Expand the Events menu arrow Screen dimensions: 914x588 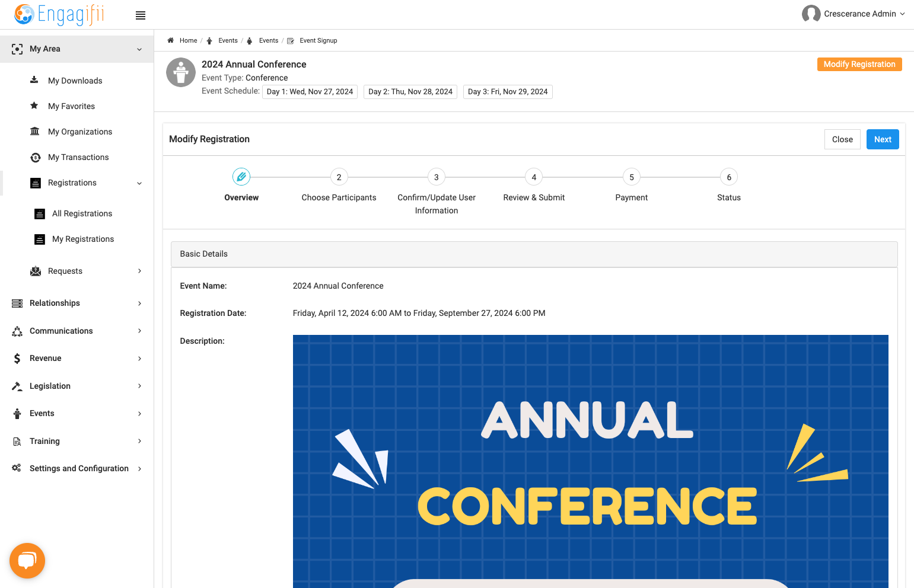(x=140, y=414)
